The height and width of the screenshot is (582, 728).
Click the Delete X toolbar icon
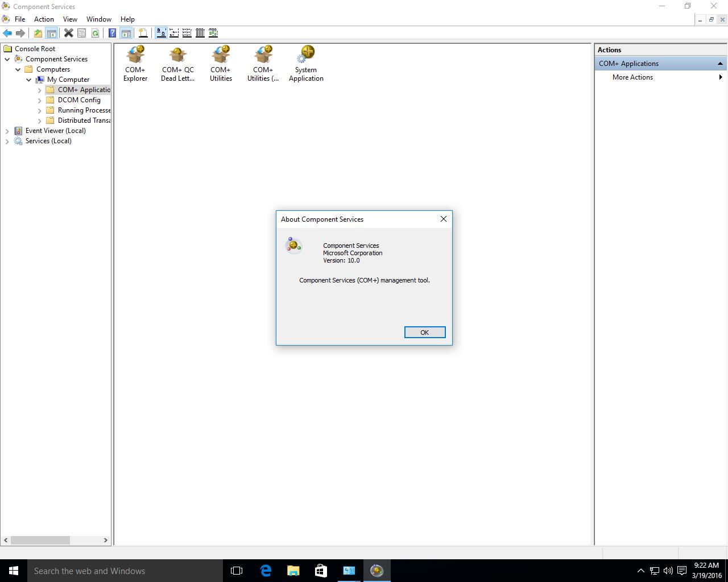click(69, 33)
